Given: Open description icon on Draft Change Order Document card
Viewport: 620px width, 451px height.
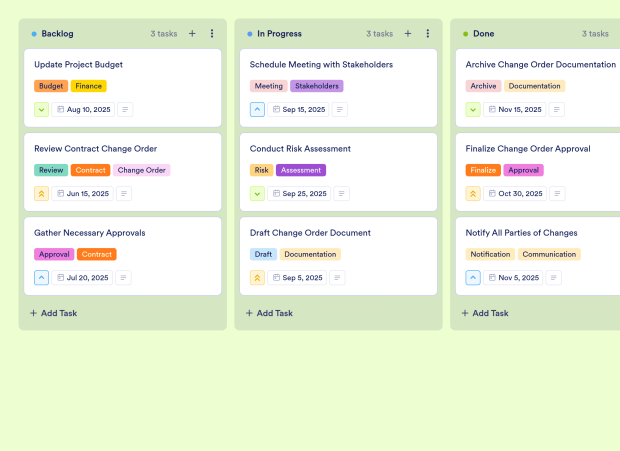Looking at the screenshot, I should [337, 278].
